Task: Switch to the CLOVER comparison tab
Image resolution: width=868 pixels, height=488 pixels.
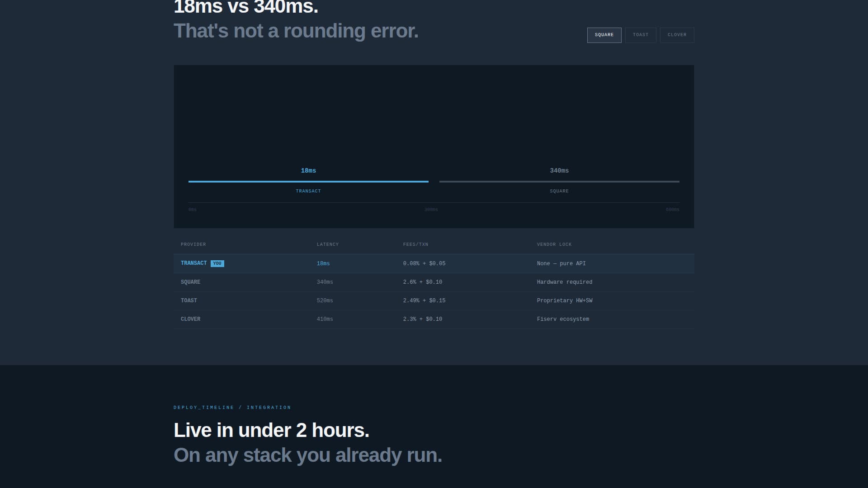Action: tap(677, 35)
